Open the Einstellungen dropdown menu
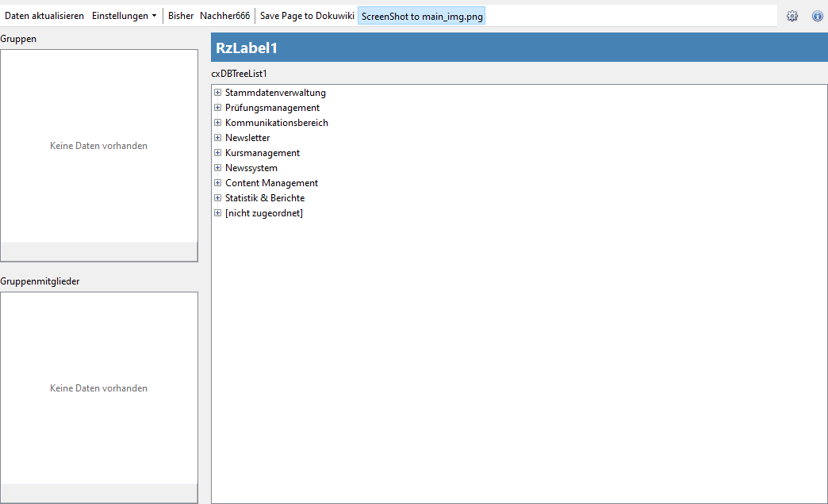 [x=124, y=16]
